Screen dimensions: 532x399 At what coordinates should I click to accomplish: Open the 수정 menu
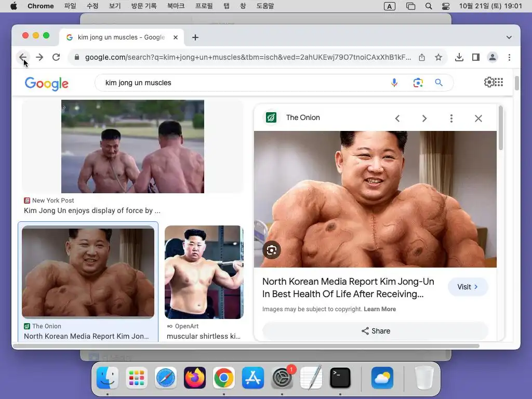click(92, 6)
